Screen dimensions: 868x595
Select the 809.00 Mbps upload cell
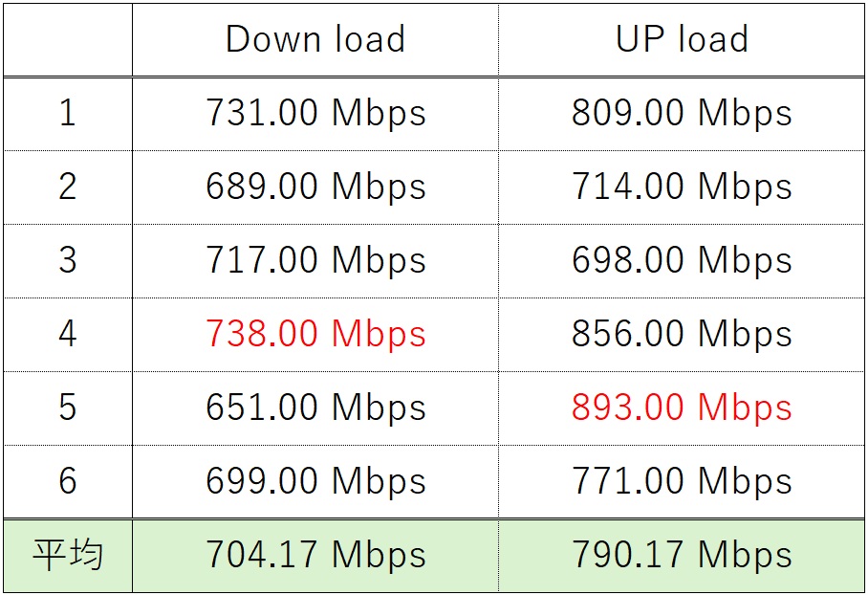tap(682, 113)
